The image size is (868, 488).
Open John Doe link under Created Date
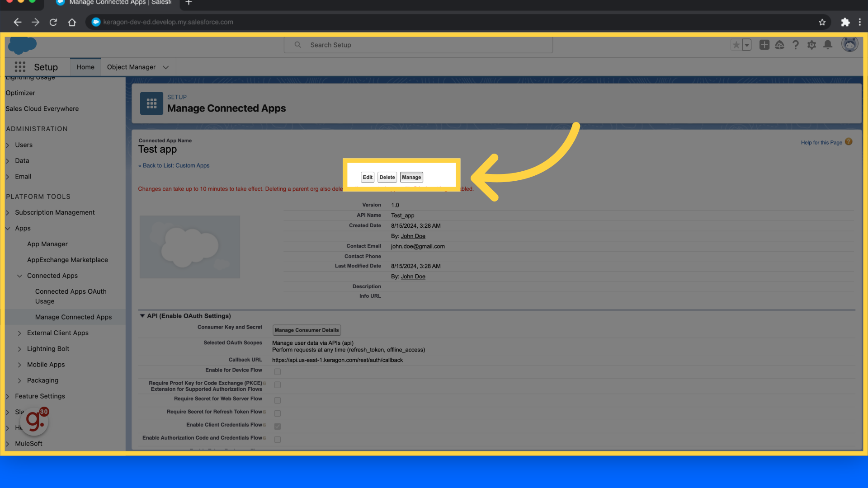[413, 236]
